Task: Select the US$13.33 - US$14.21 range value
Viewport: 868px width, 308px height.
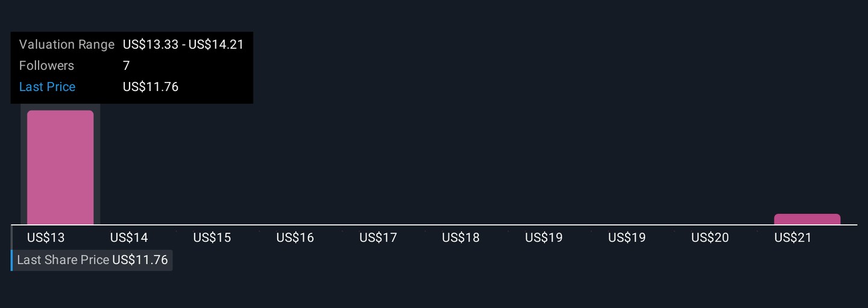Action: (x=183, y=45)
